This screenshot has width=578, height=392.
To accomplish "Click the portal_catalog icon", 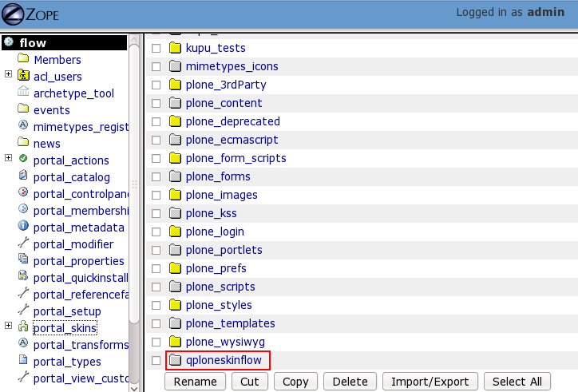I will coord(23,175).
